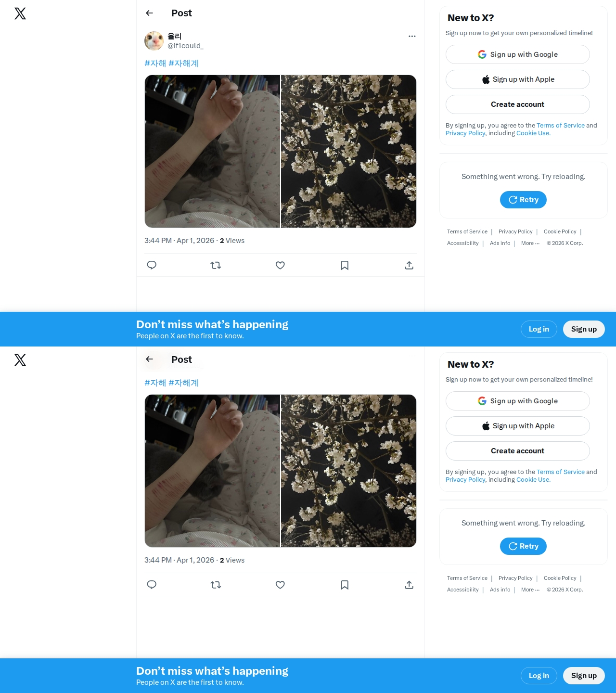Image resolution: width=616 pixels, height=693 pixels.
Task: Open the three-dot more options menu on post
Action: tap(412, 36)
